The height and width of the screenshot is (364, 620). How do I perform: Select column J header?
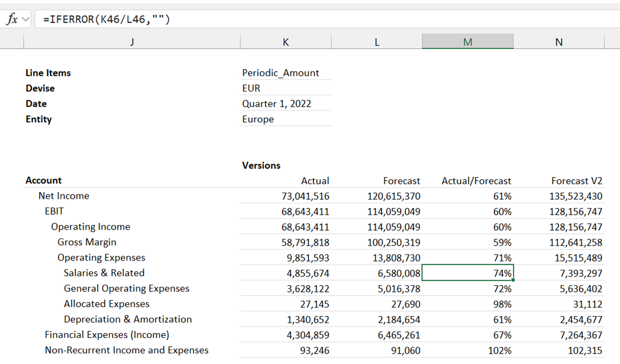(x=132, y=42)
